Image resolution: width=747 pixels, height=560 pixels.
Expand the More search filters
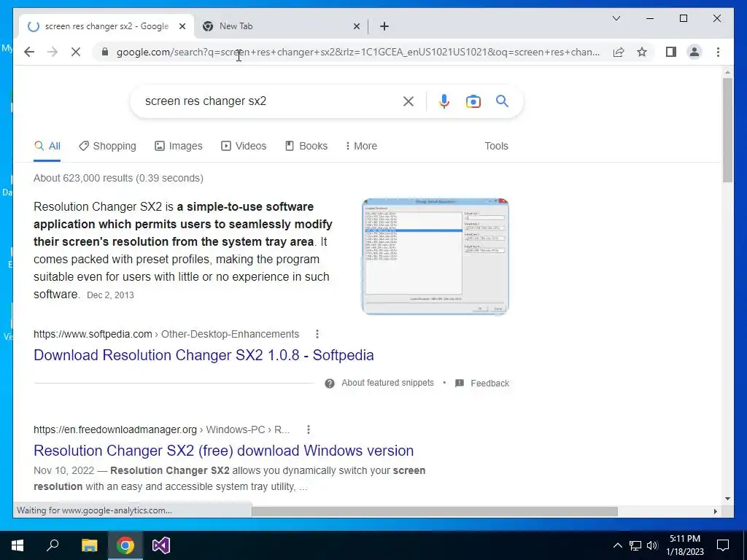pyautogui.click(x=361, y=146)
